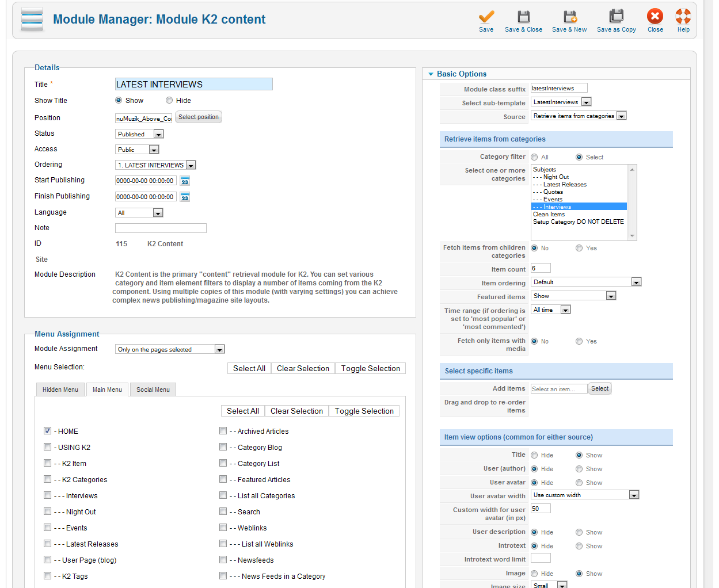Open the User avatar width dropdown

coord(585,495)
